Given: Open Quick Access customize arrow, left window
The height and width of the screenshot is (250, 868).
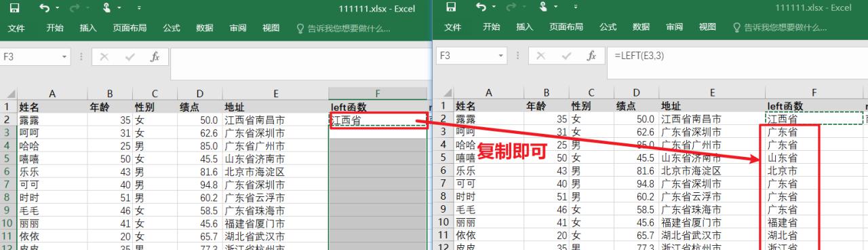Looking at the screenshot, I should (139, 8).
